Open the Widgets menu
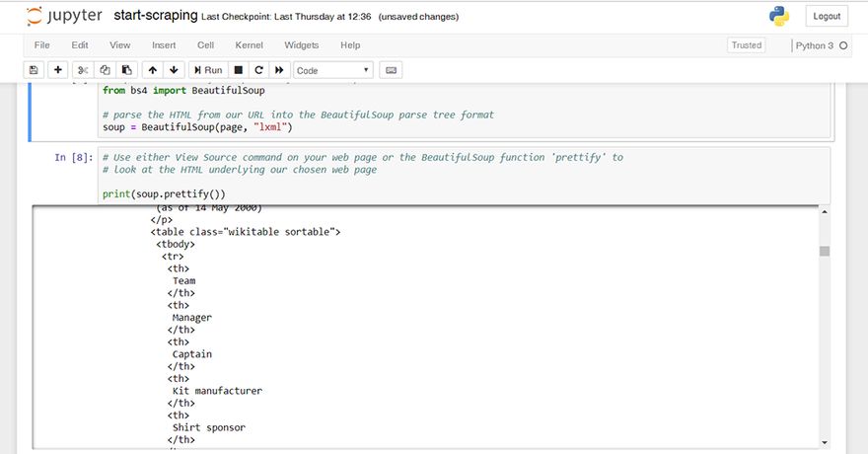This screenshot has height=454, width=868. tap(302, 45)
